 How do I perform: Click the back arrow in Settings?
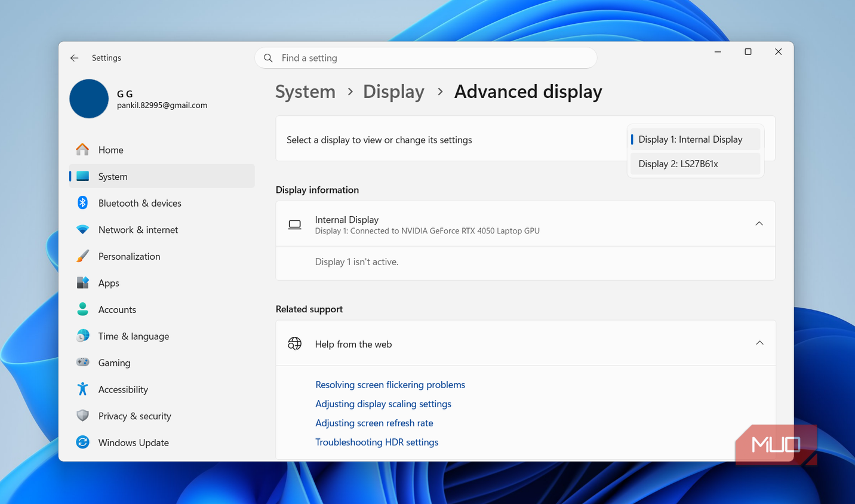[x=74, y=58]
